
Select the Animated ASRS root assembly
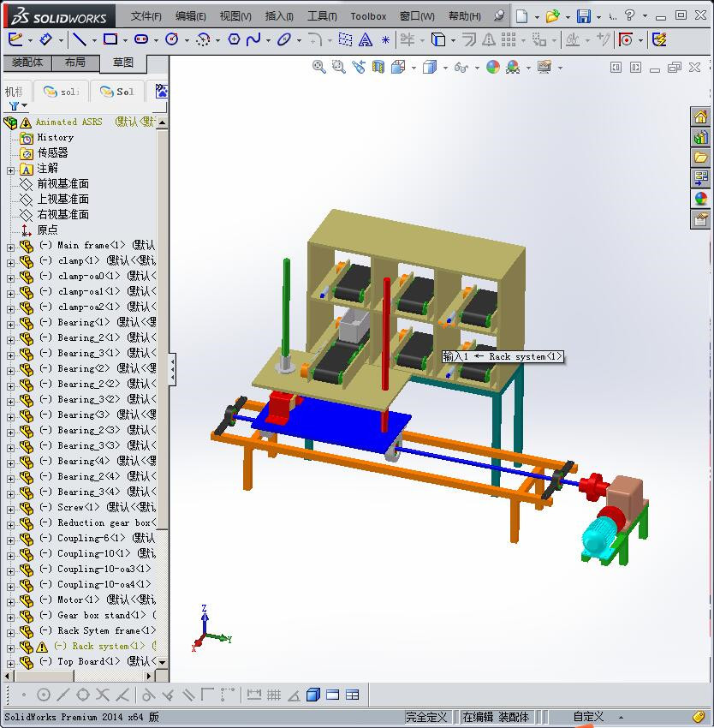(68, 122)
